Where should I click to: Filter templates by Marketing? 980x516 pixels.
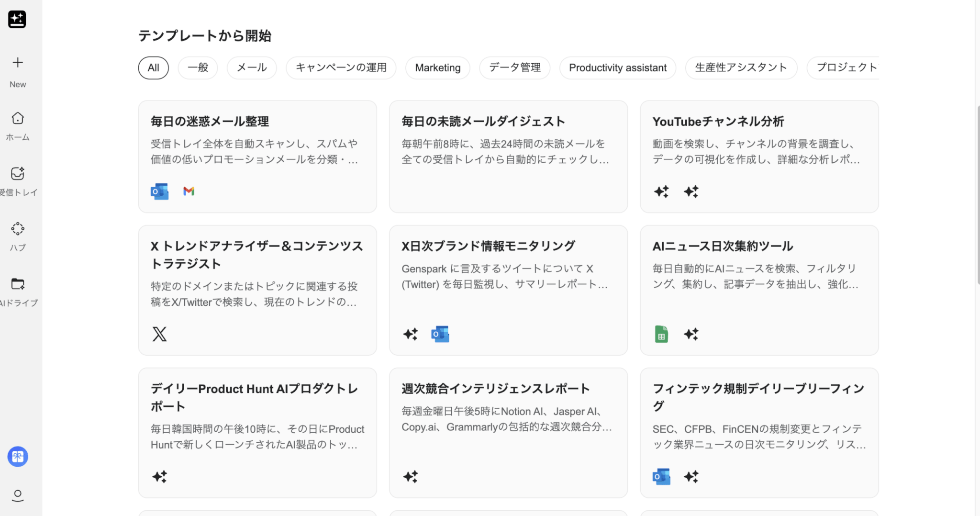coord(437,68)
